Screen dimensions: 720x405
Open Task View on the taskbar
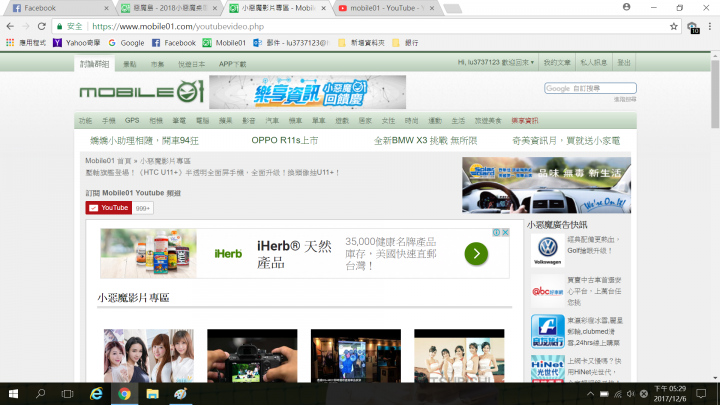[x=68, y=394]
